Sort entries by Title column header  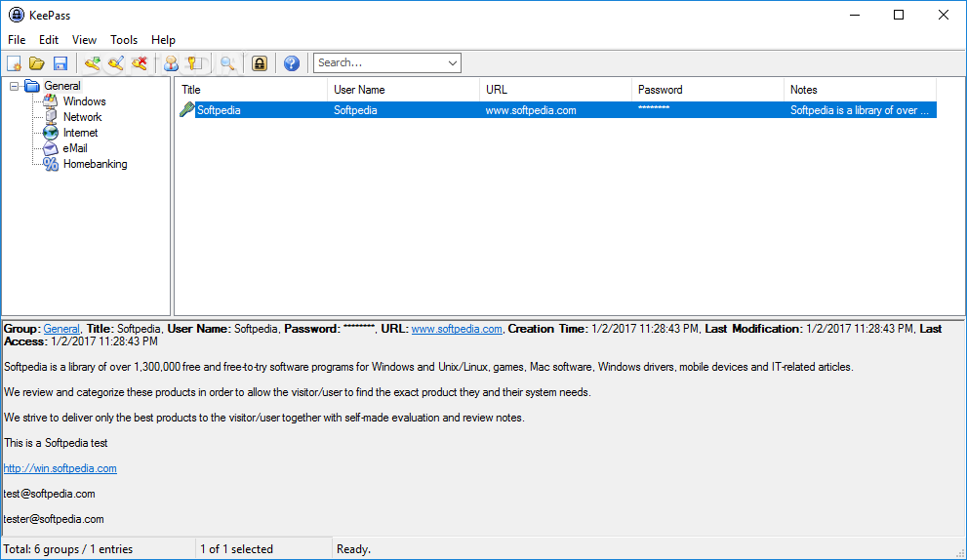click(251, 90)
